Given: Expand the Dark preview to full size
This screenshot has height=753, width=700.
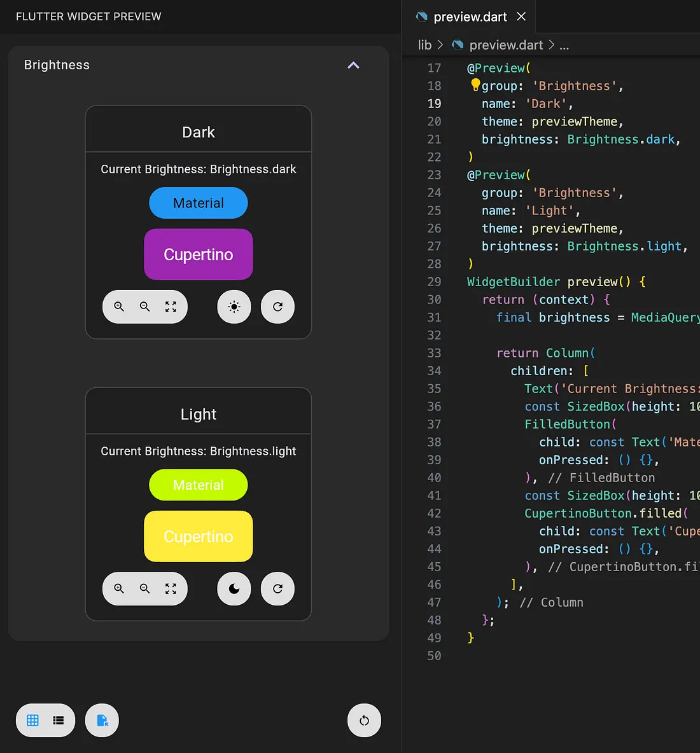Looking at the screenshot, I should pos(171,307).
